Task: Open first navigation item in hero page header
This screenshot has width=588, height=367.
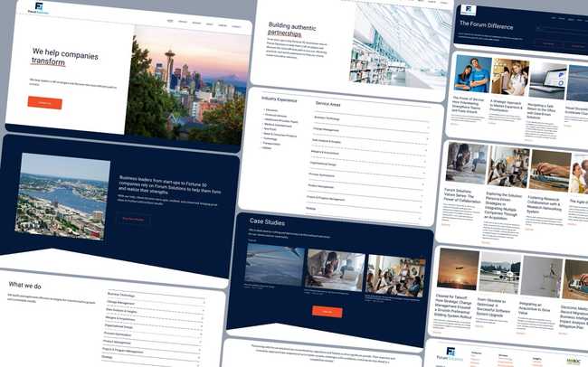Action: click(x=170, y=21)
